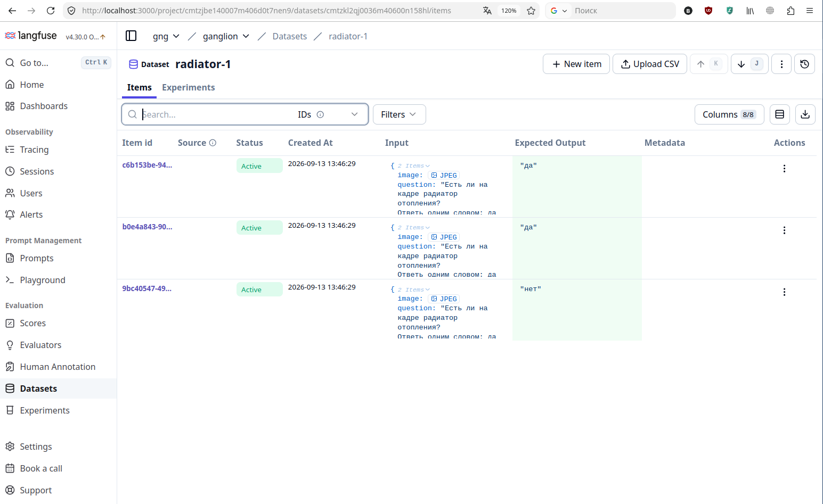
Task: Show IDs search info icon
Action: point(320,114)
